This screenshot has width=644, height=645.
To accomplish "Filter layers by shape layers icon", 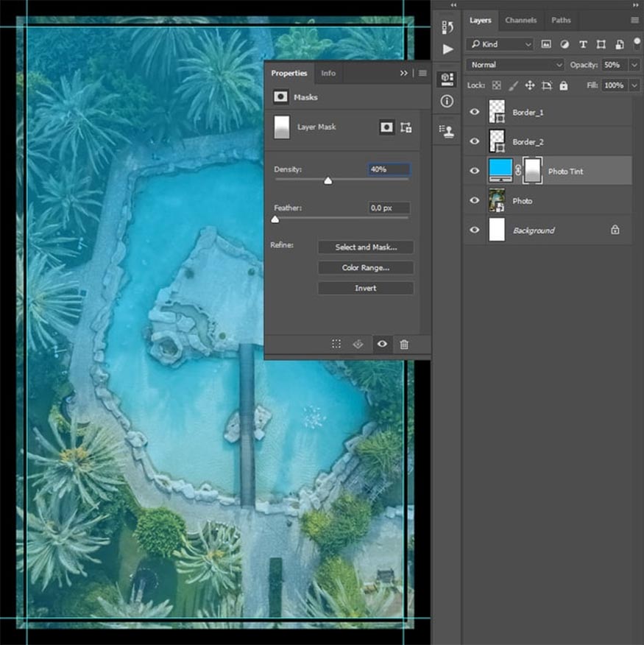I will [601, 44].
